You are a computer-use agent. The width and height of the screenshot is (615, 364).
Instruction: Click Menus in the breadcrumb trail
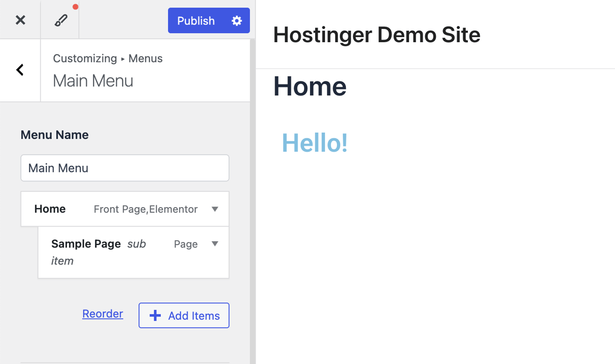click(x=145, y=58)
